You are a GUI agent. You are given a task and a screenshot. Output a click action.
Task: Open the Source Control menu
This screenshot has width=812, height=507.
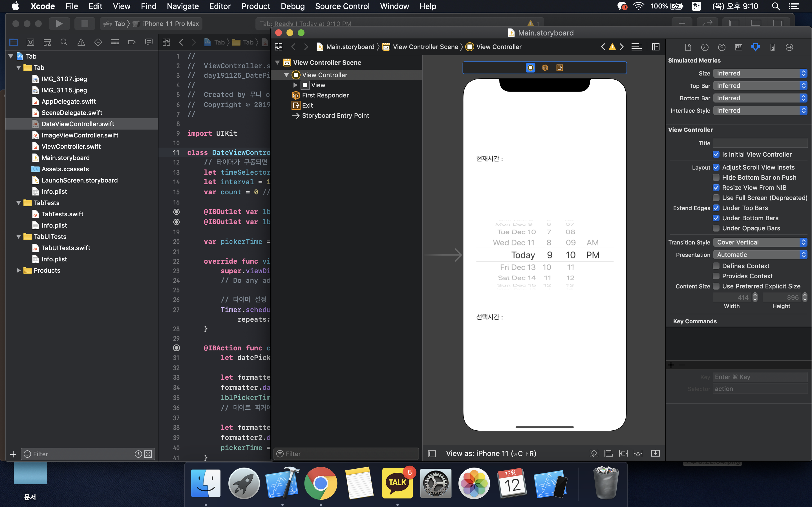(342, 6)
